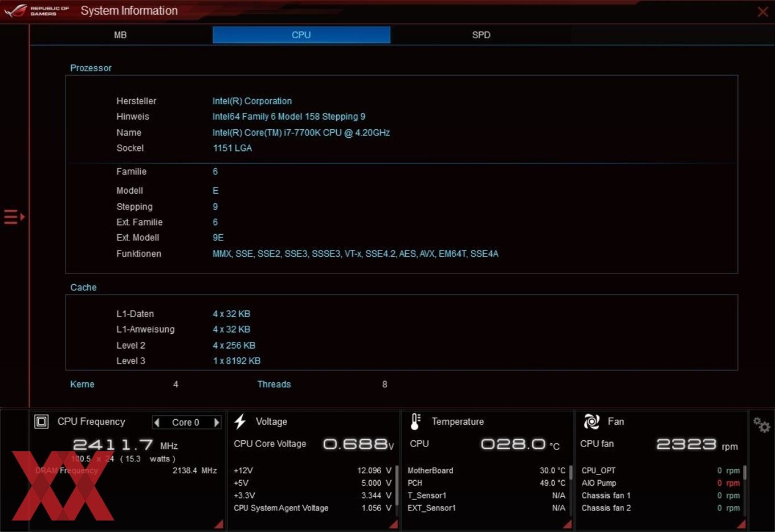
Task: Click the Chassis fan 1 row
Action: click(660, 496)
